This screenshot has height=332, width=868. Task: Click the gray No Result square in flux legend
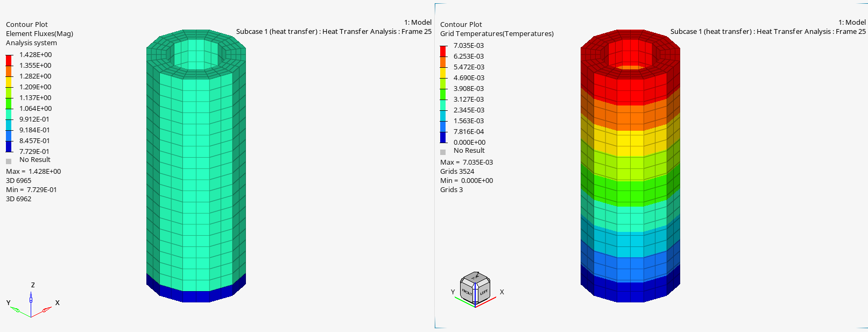(9, 161)
